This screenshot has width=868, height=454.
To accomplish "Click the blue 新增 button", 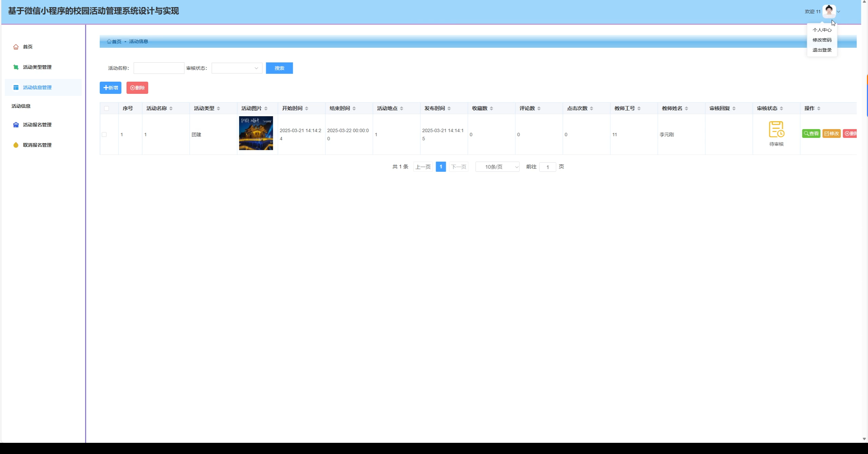I will pyautogui.click(x=111, y=88).
